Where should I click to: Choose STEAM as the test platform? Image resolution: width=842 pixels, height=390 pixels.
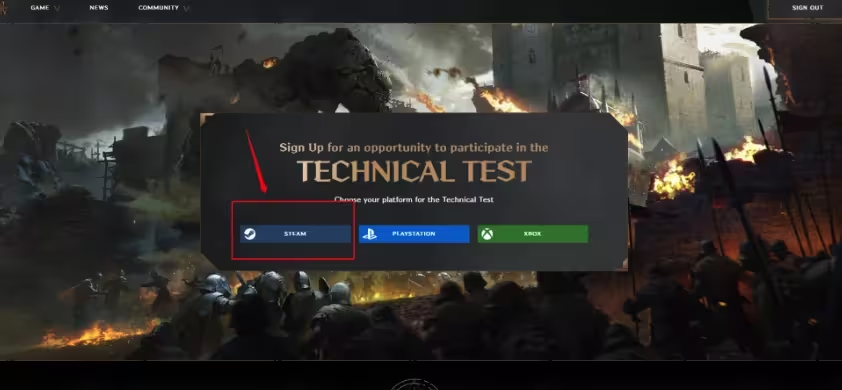click(295, 234)
